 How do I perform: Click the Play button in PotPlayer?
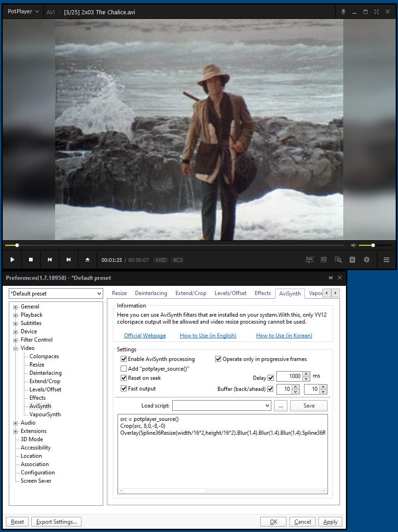click(x=12, y=260)
